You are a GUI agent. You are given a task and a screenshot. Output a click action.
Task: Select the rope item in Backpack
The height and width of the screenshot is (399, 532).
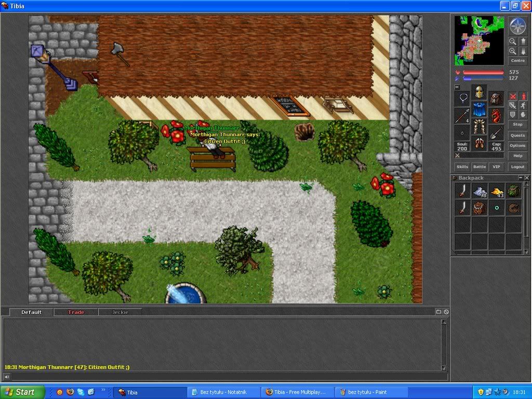pyautogui.click(x=514, y=208)
